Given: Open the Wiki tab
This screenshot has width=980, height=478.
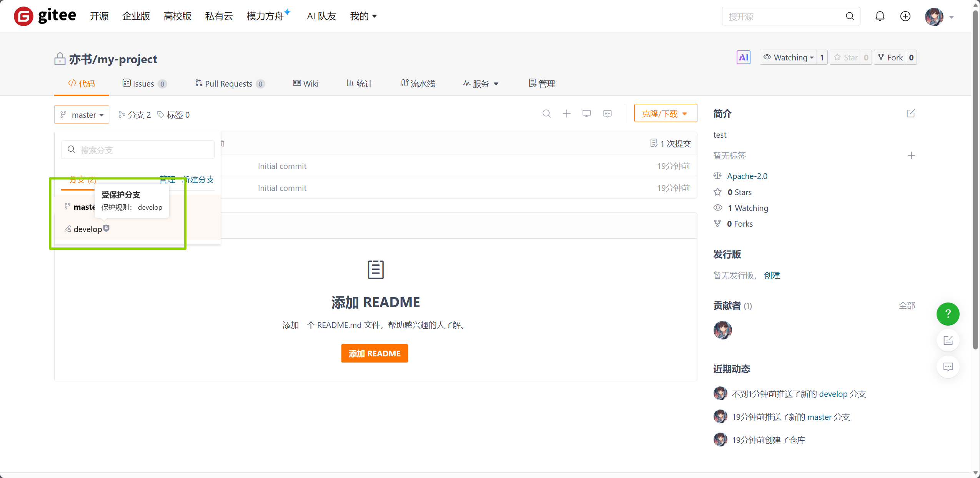Looking at the screenshot, I should (306, 83).
